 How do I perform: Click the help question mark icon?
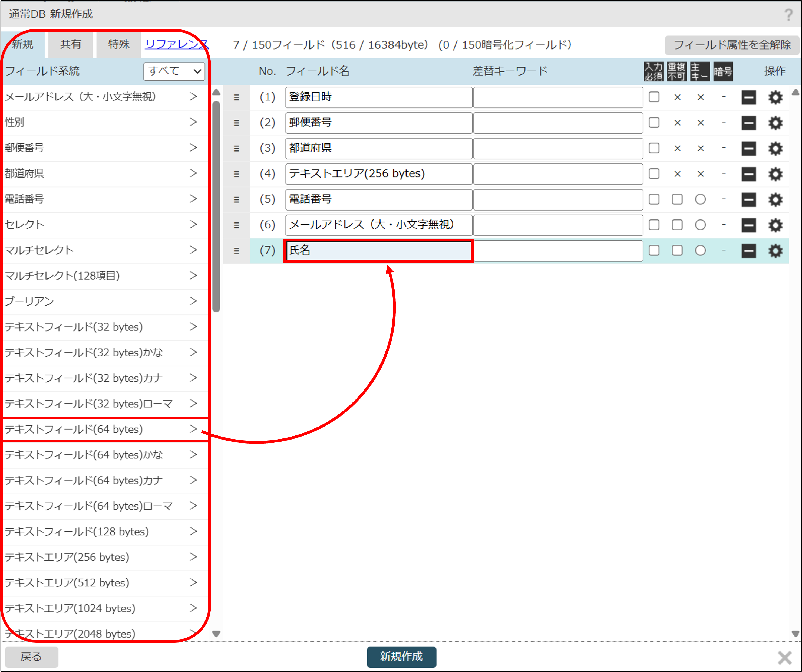coord(788,15)
